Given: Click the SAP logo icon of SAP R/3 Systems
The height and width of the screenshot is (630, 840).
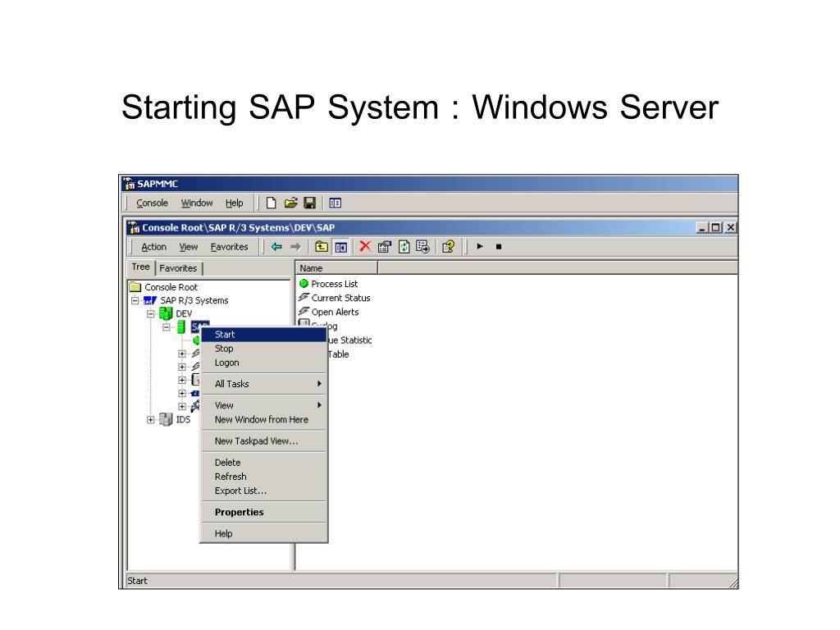Looking at the screenshot, I should pyautogui.click(x=150, y=300).
